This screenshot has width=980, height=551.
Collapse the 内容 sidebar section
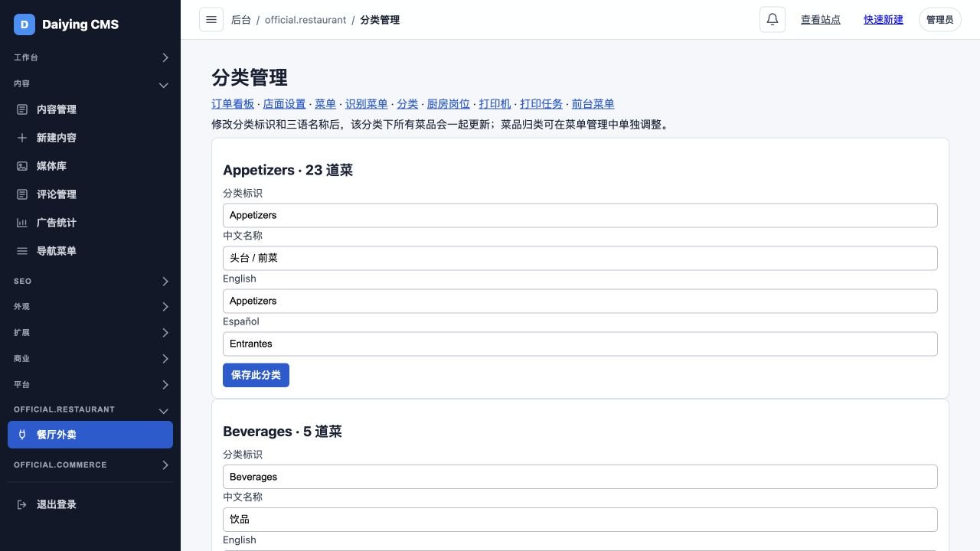click(90, 84)
